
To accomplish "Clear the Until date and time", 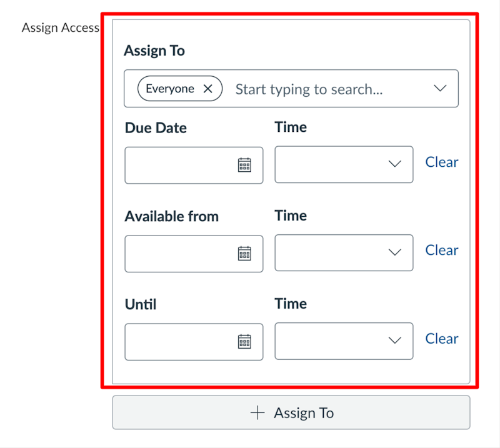I will [442, 339].
